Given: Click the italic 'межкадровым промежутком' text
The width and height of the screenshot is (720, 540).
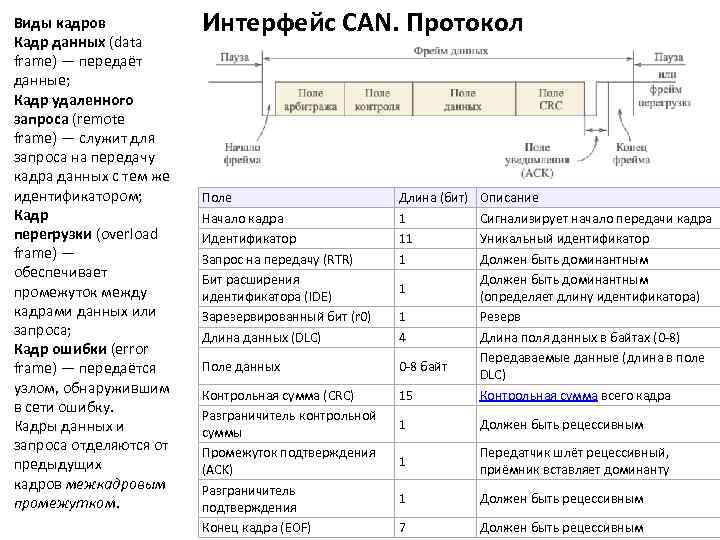Looking at the screenshot, I should click(x=90, y=494).
